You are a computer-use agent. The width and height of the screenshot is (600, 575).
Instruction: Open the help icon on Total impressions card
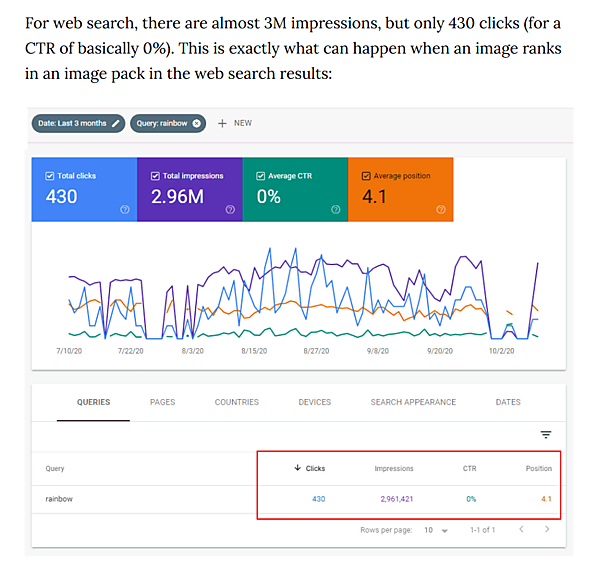230,209
